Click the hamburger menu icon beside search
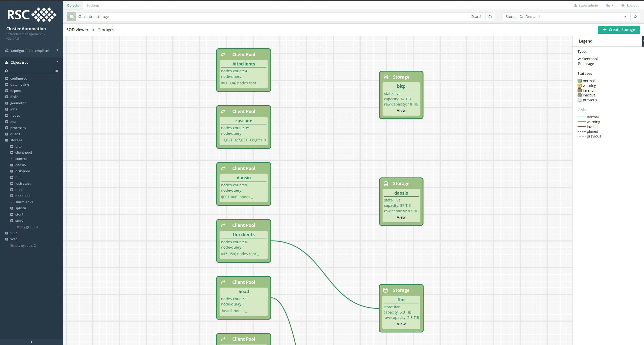This screenshot has width=644, height=345. [71, 17]
